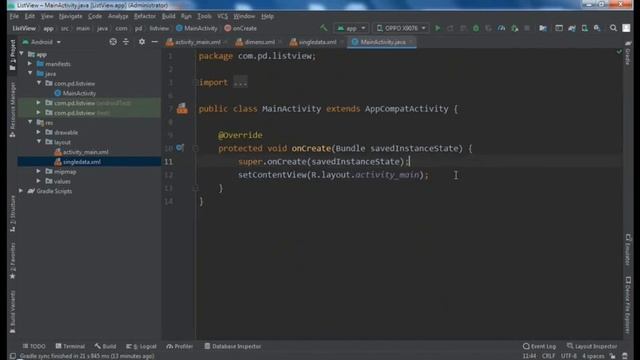Expand the drawable folder
This screenshot has height=360, width=640.
(x=38, y=132)
